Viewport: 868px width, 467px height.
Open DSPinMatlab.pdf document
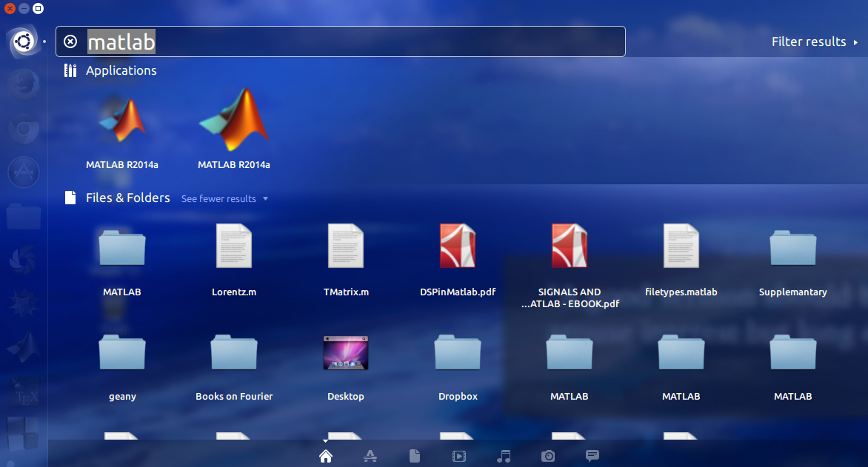(457, 259)
